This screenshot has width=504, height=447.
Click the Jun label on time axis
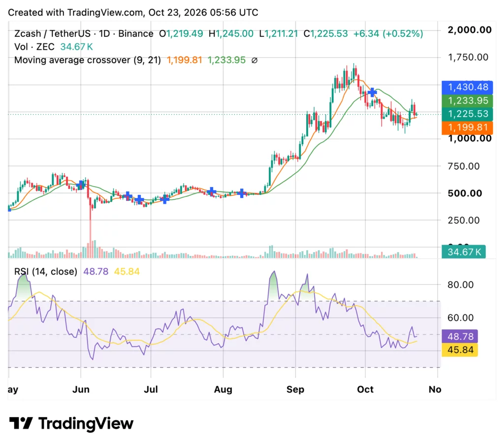tap(81, 389)
